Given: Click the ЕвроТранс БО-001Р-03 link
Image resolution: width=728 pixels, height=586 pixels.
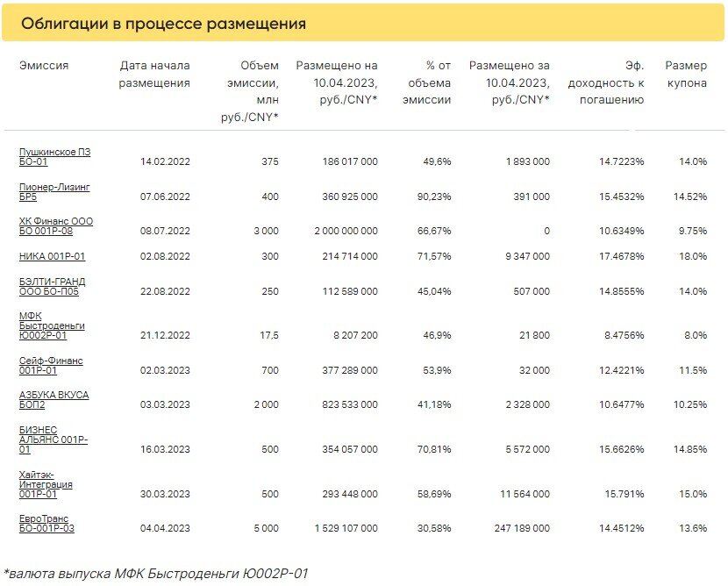Looking at the screenshot, I should click(x=46, y=524).
